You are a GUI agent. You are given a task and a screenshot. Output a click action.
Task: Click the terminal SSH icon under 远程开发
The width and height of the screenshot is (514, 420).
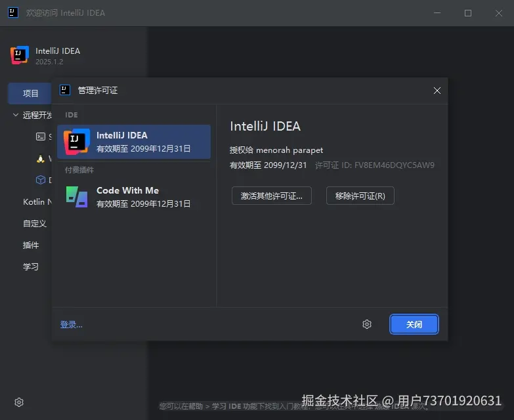coord(41,136)
